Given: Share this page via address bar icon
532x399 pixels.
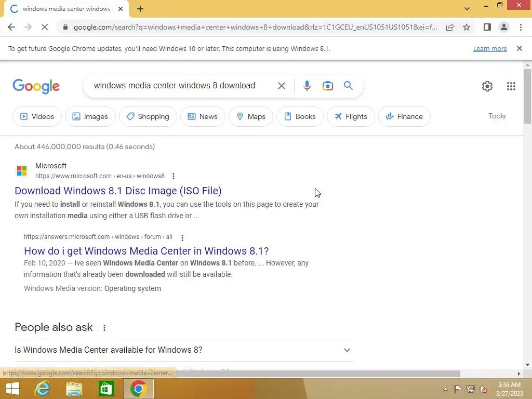Looking at the screenshot, I should 450,27.
